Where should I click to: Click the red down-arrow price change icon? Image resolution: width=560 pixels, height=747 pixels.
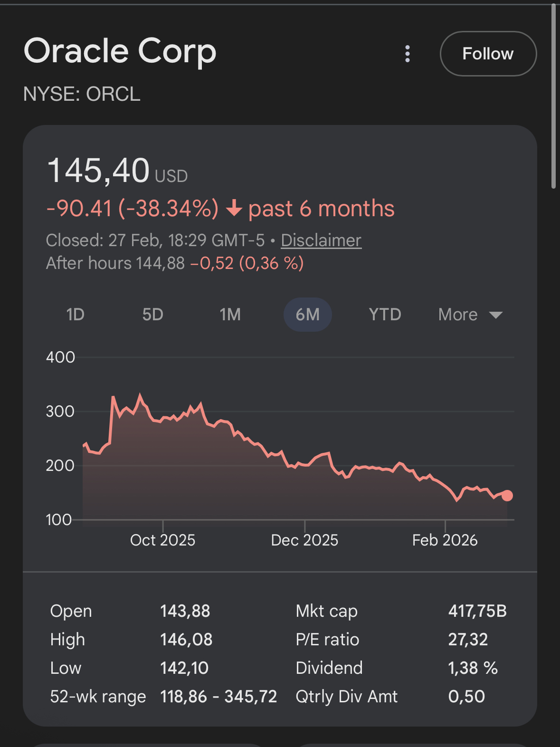click(234, 209)
